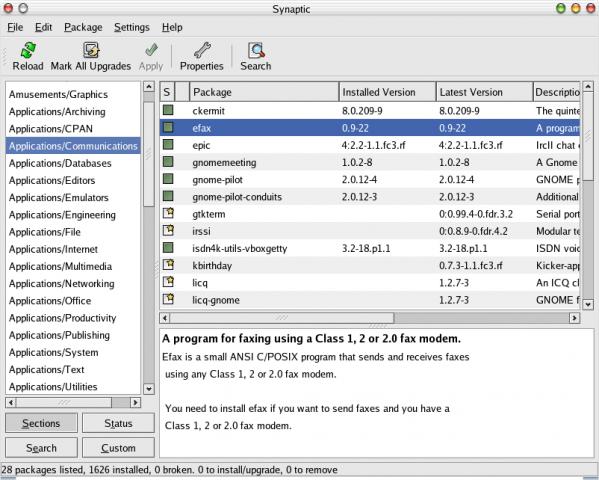Select the Applications/File section
The height and width of the screenshot is (480, 599).
[73, 232]
